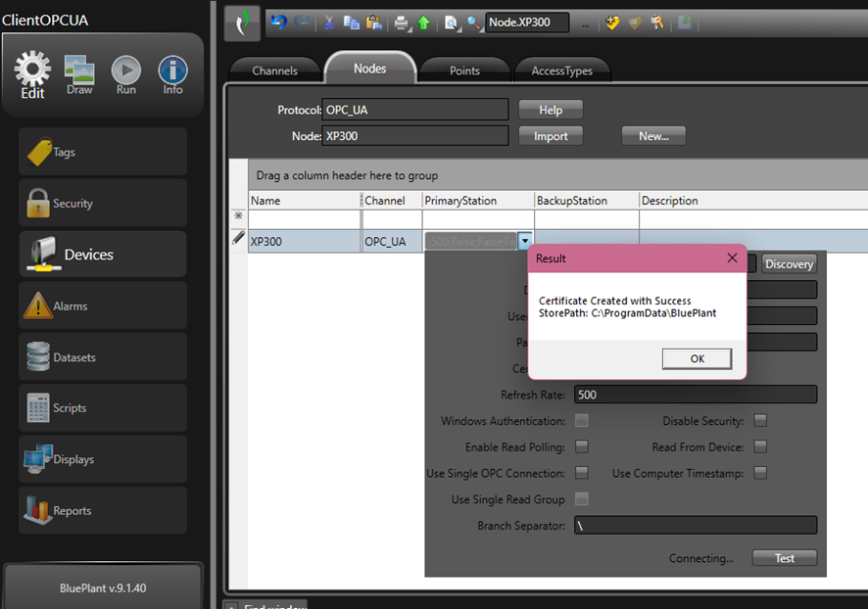
Task: Check the Use Computer Timestamp option
Action: point(760,473)
